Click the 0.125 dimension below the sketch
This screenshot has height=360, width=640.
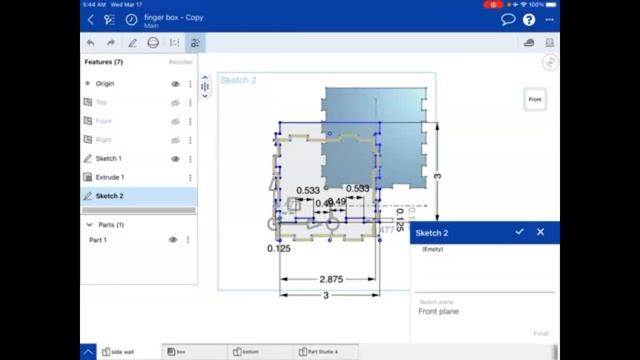pyautogui.click(x=279, y=249)
